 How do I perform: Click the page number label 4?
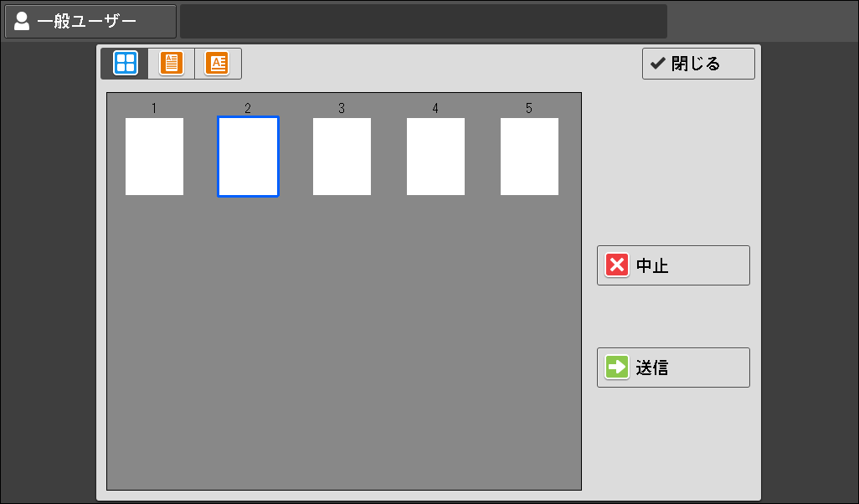pyautogui.click(x=435, y=108)
